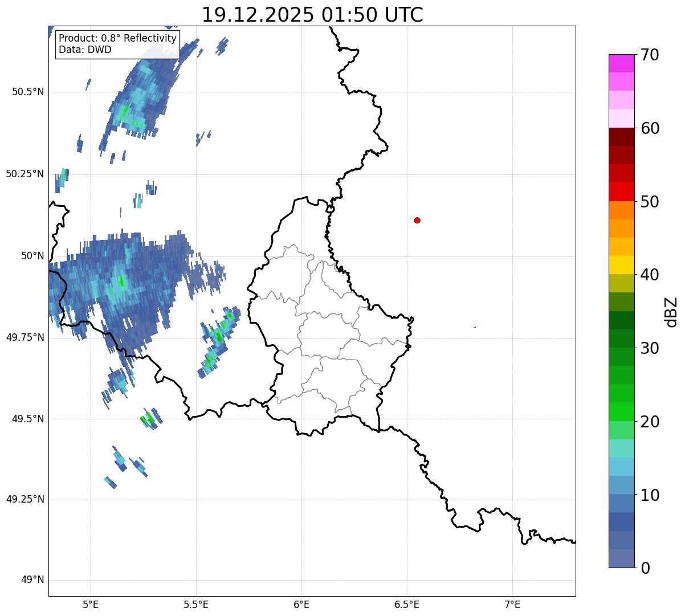Screen dimensions: 685x616
Task: Click the grey-blue bottom colorbar segment at 0
Action: [x=622, y=558]
